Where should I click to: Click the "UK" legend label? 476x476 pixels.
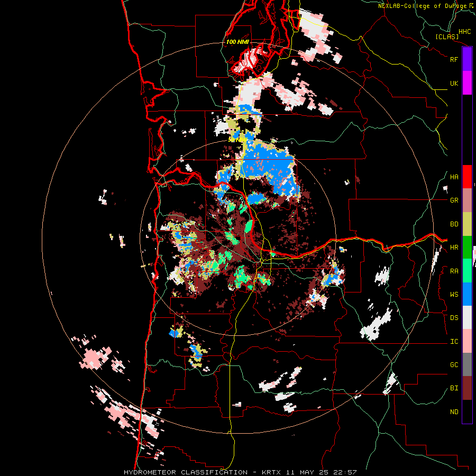(454, 83)
